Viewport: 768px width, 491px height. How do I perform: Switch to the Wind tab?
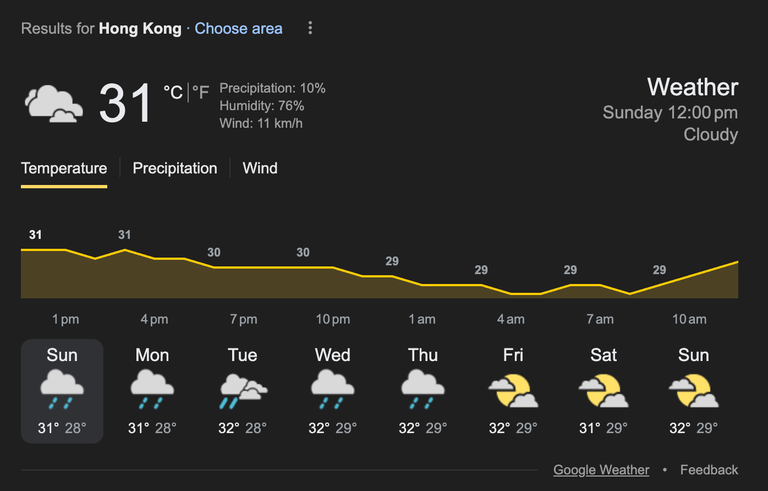coord(260,168)
